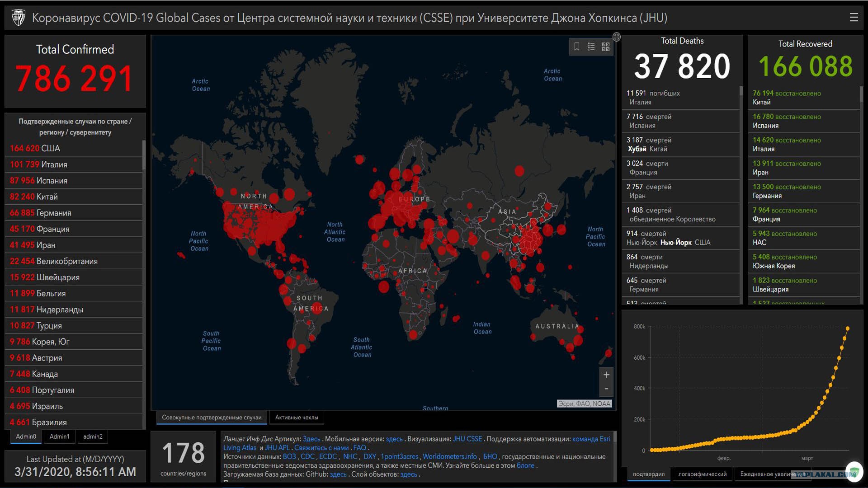Select 101 739 Италия in country list
Image resolution: width=868 pixels, height=488 pixels.
tap(74, 164)
